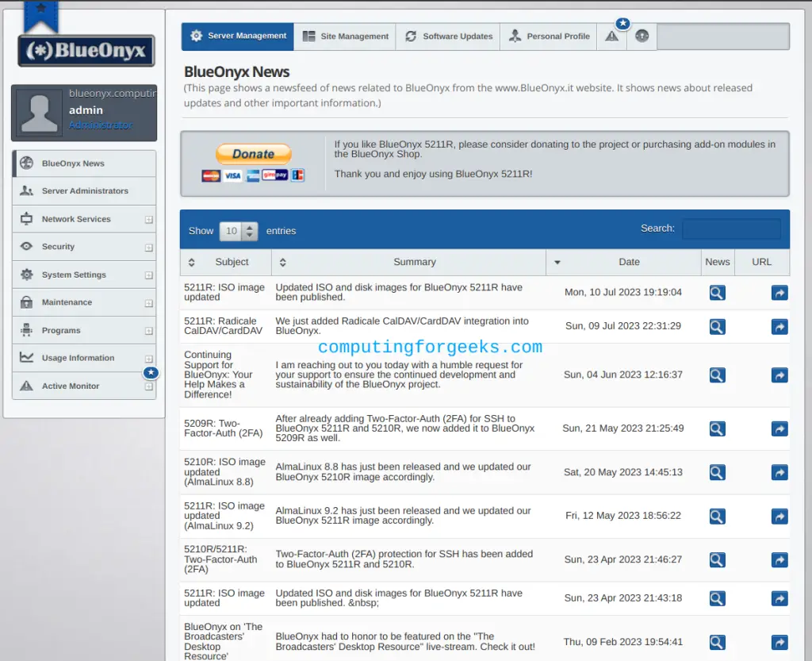The image size is (812, 661).
Task: Expand the Active Monitor menu
Action: click(148, 386)
